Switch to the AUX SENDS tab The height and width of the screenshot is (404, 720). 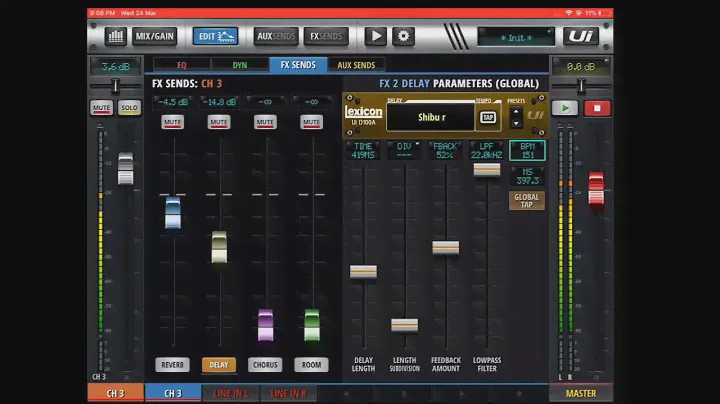(359, 65)
